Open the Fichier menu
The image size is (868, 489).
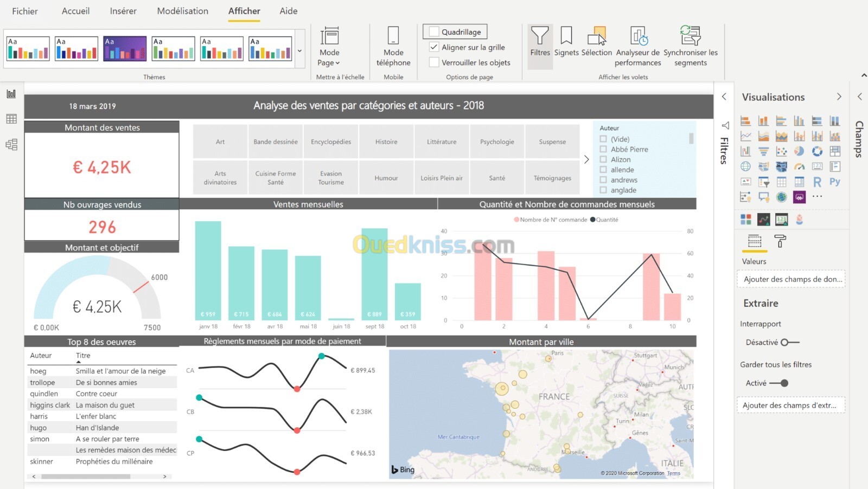[25, 11]
